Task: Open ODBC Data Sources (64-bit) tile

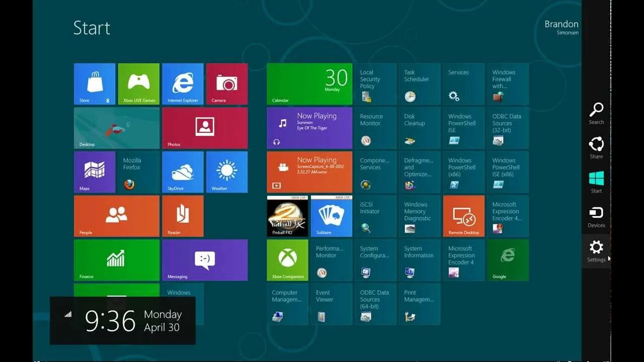Action: tap(375, 304)
